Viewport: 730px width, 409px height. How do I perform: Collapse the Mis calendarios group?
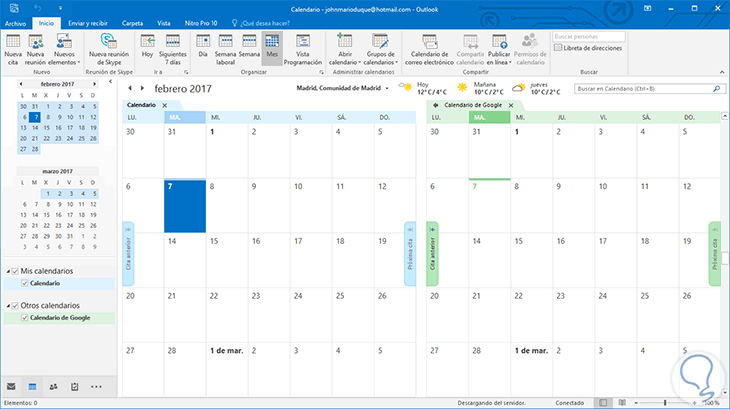pos(8,271)
